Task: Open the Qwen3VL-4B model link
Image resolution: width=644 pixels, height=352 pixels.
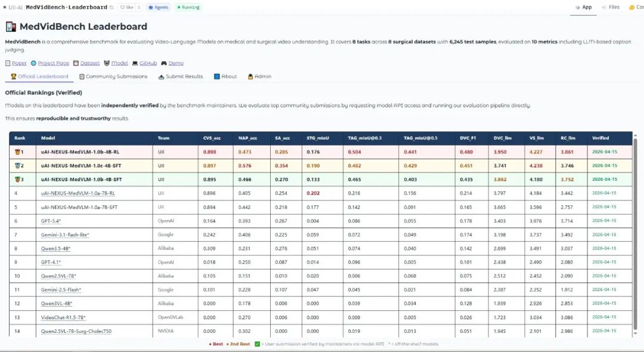Action: click(57, 304)
